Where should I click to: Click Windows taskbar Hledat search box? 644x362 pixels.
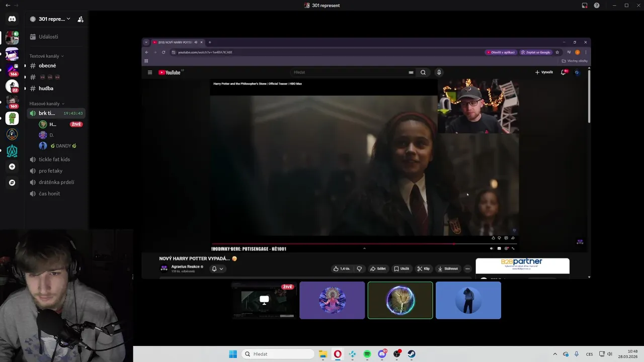tap(278, 354)
